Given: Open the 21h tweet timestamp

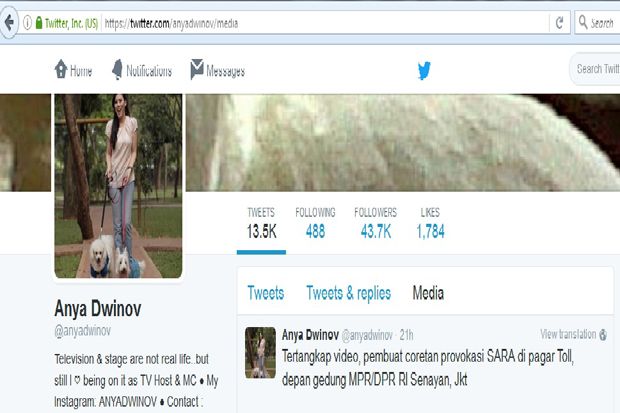Looking at the screenshot, I should click(x=406, y=335).
